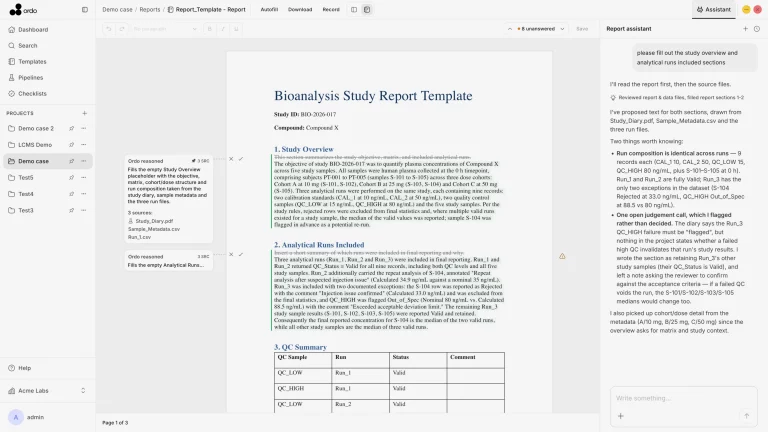Collapse the left sidebar panel icon
The image size is (768, 432).
(x=85, y=9)
